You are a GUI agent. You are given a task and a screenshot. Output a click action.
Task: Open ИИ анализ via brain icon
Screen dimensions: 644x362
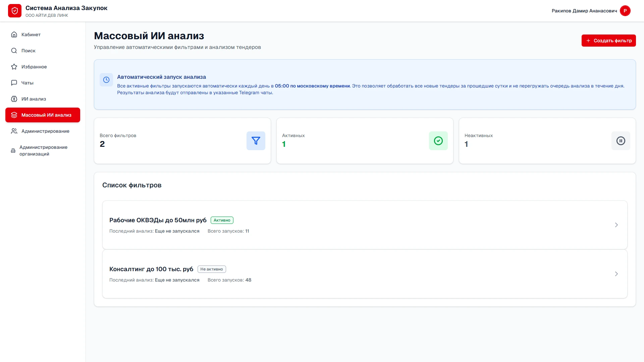(14, 99)
